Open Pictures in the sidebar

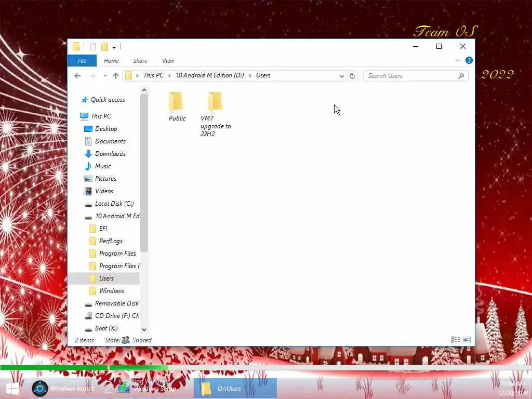100,179
